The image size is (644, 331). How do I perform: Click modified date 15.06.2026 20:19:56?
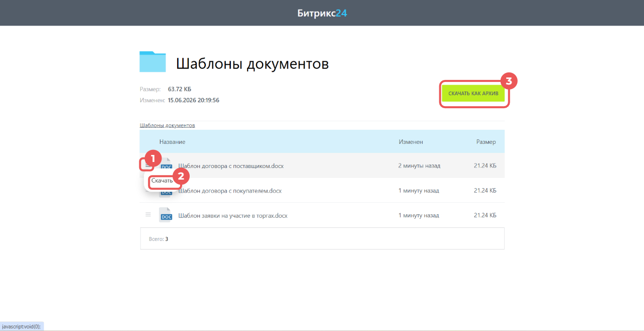194,100
